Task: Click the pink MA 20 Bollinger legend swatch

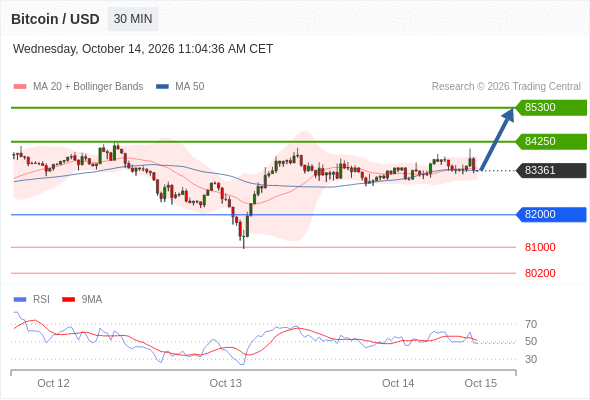Action: pos(20,87)
